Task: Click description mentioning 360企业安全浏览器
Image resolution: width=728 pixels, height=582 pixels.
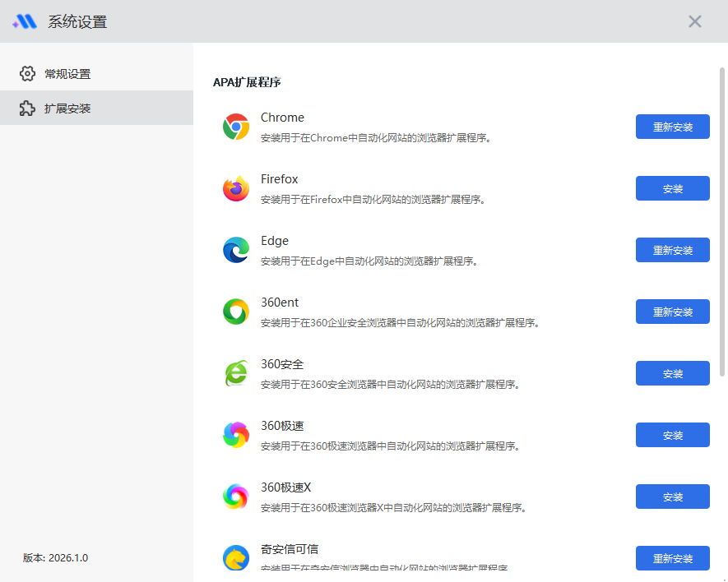Action: click(400, 322)
